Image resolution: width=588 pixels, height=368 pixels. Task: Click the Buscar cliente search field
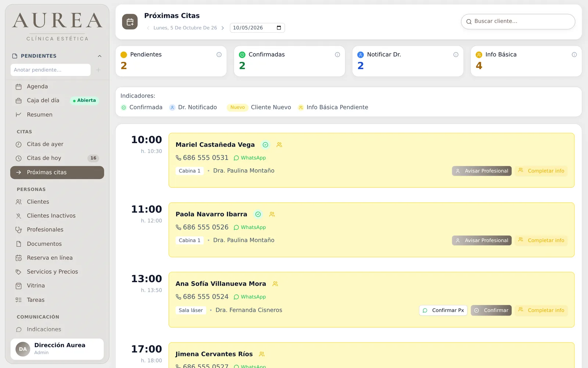pos(518,22)
